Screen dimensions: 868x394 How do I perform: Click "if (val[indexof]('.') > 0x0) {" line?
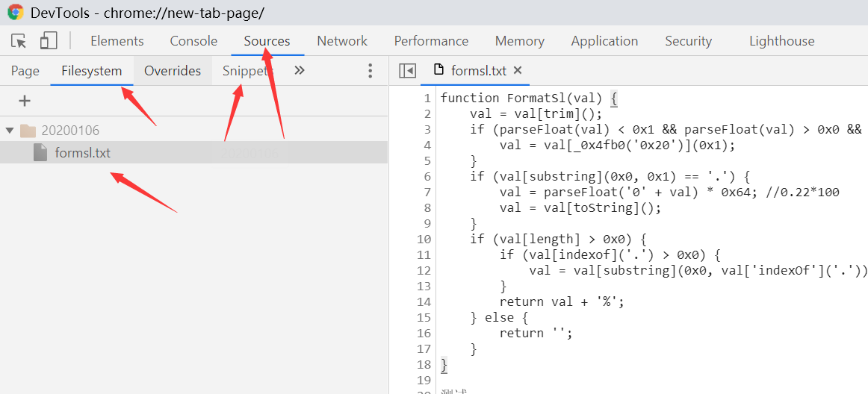pos(610,255)
